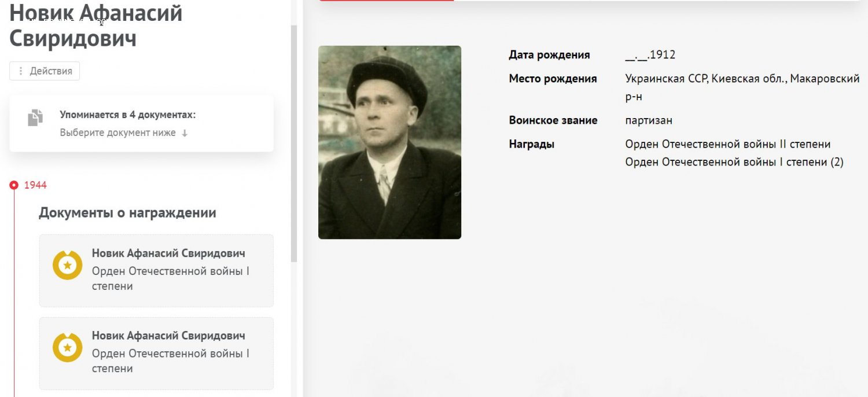Click the red 1944 timeline marker
Screen dimensions: 868x397
tap(14, 185)
